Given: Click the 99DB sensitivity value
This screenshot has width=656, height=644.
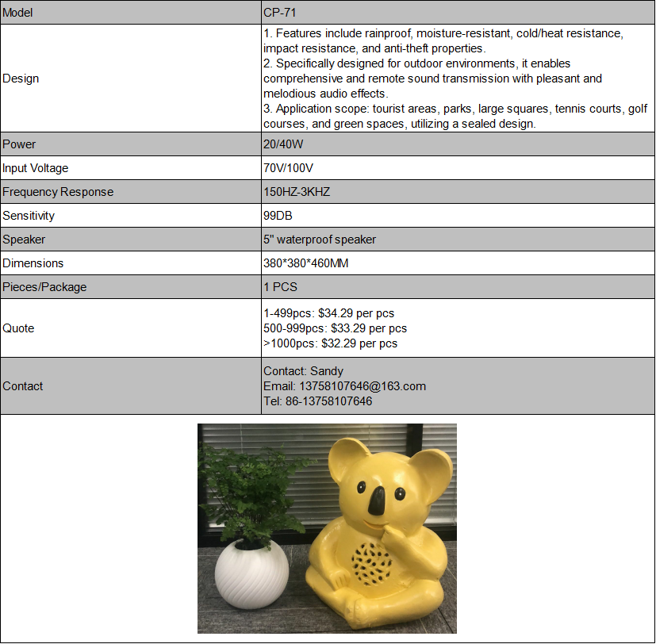Looking at the screenshot, I should (278, 216).
